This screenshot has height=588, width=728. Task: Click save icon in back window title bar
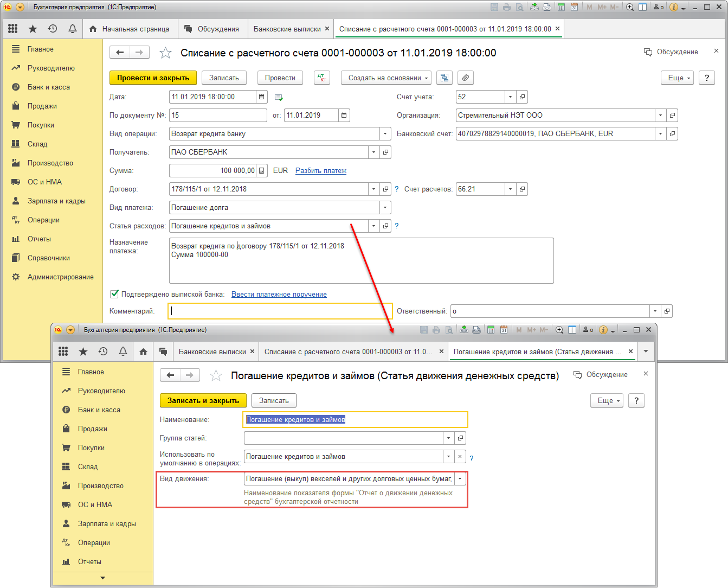pos(494,7)
